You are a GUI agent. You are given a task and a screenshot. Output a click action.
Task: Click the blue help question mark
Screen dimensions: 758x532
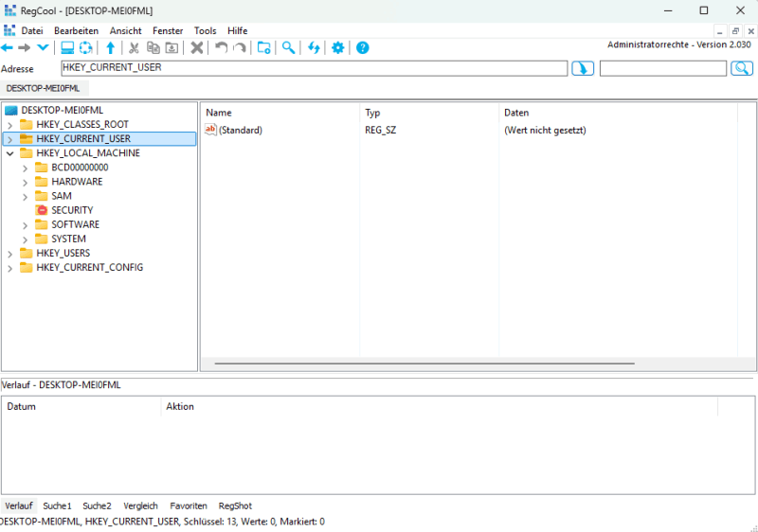pos(362,48)
